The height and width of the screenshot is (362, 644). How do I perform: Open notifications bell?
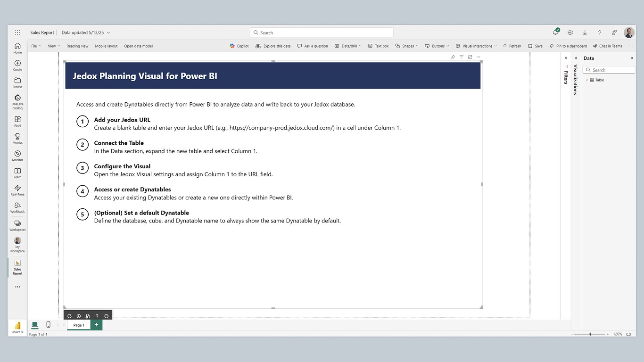pyautogui.click(x=556, y=33)
